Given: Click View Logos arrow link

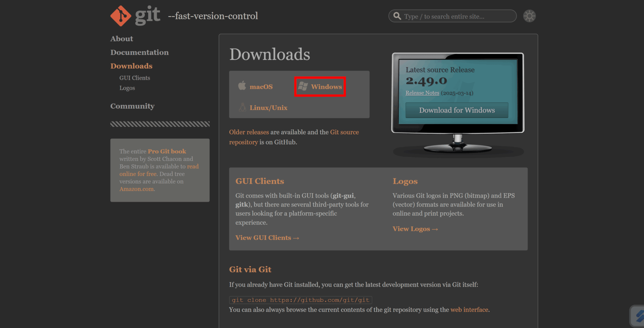Looking at the screenshot, I should point(415,229).
